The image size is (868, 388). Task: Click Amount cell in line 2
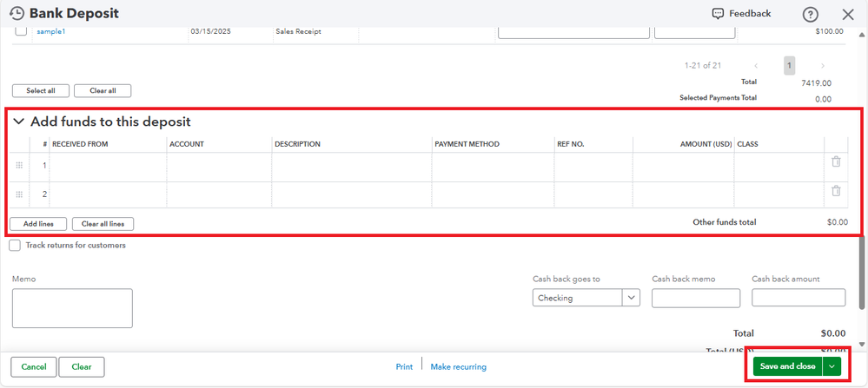(684, 194)
